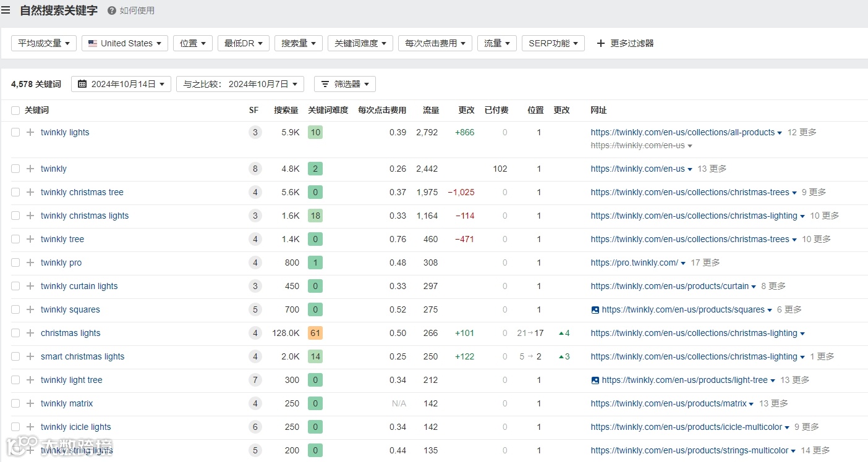Image resolution: width=868 pixels, height=462 pixels.
Task: Click the plus icon beside twinkly tree
Action: pyautogui.click(x=30, y=239)
